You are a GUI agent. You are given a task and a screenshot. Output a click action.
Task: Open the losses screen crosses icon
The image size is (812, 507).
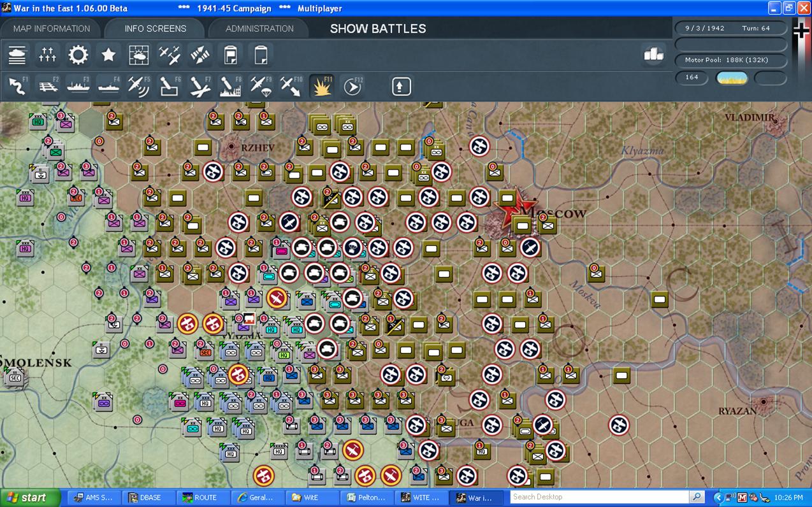click(48, 55)
